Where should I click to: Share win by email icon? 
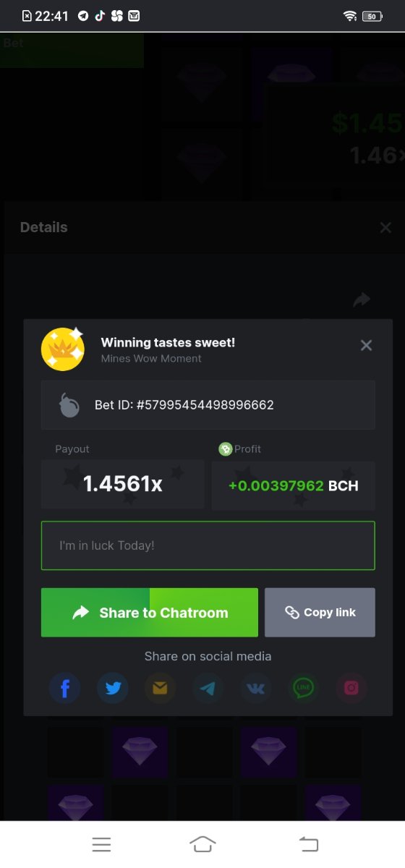click(161, 688)
